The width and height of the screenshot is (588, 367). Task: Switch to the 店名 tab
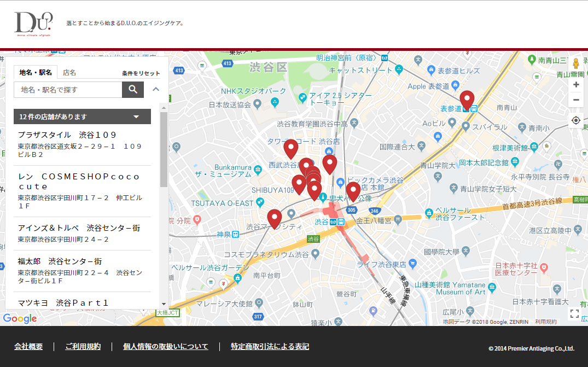coord(69,73)
